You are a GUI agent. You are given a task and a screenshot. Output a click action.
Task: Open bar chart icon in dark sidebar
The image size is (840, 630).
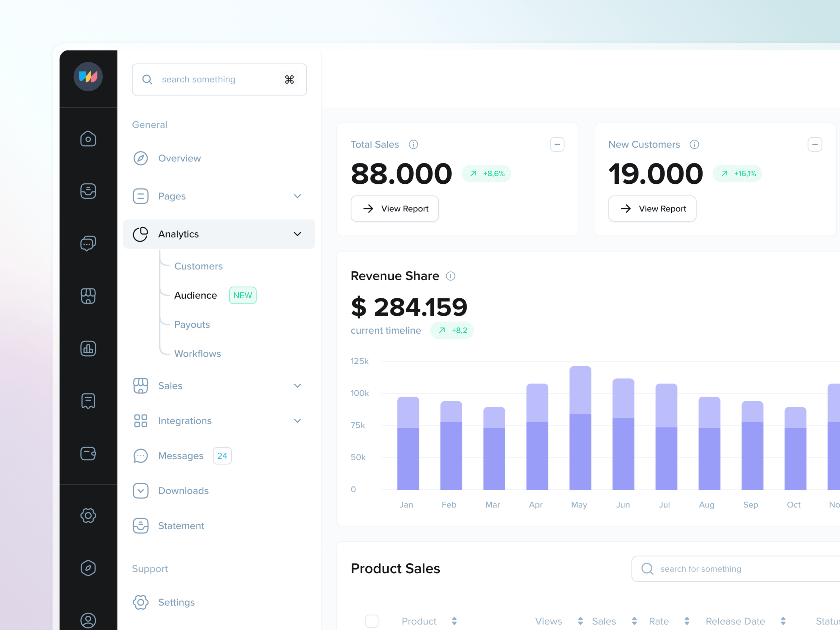tap(88, 348)
